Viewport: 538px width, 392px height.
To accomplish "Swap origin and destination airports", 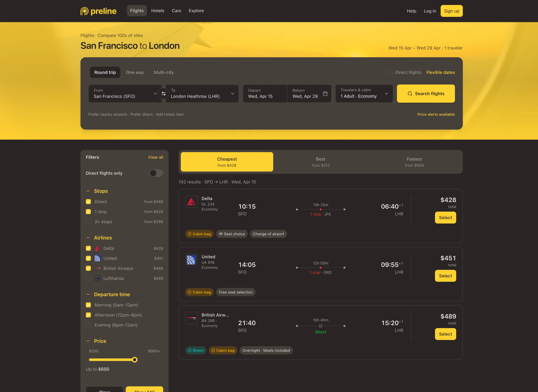I will (164, 93).
